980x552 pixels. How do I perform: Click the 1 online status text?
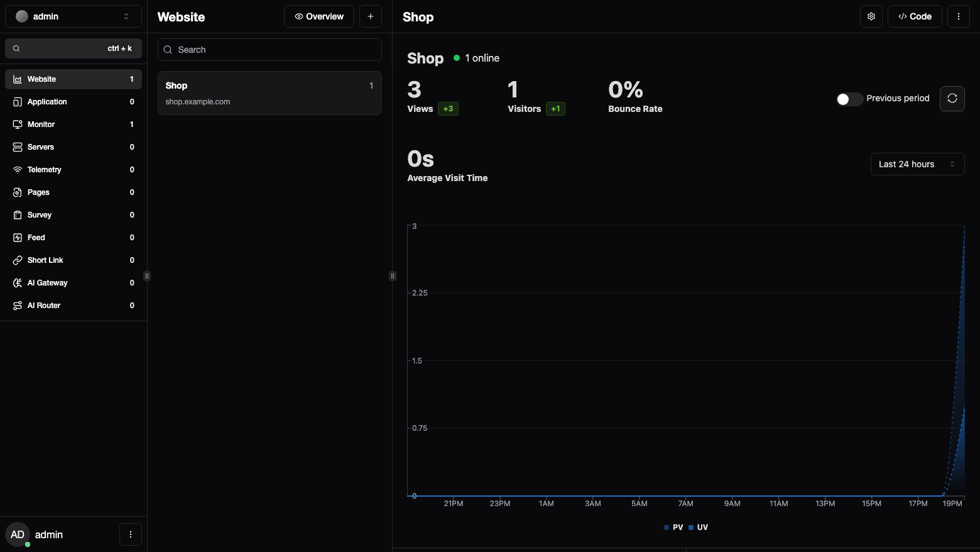coord(482,58)
